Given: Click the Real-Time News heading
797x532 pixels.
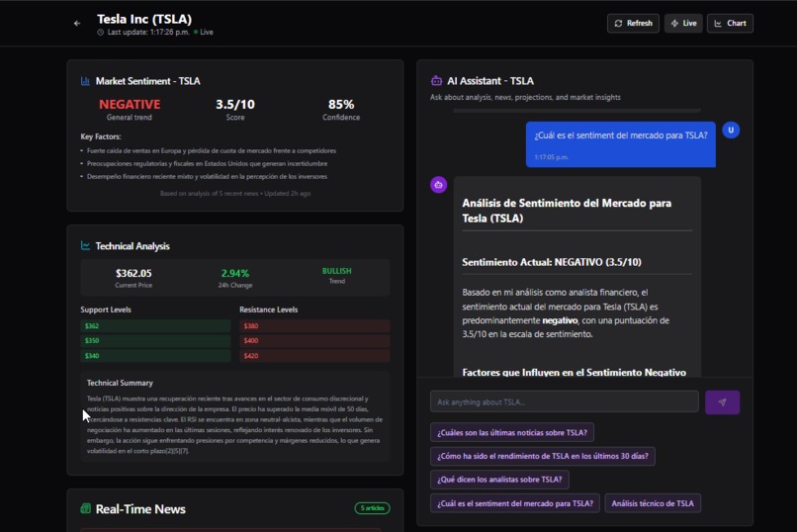Looking at the screenshot, I should pos(140,509).
